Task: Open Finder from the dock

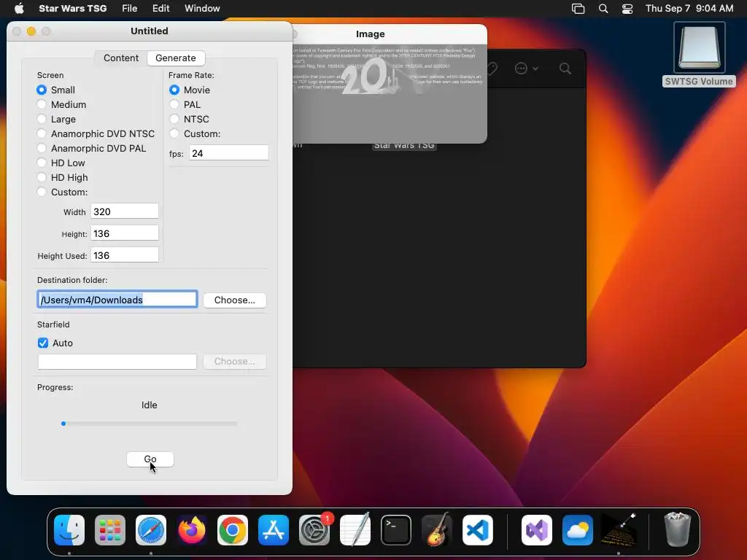Action: pos(69,530)
